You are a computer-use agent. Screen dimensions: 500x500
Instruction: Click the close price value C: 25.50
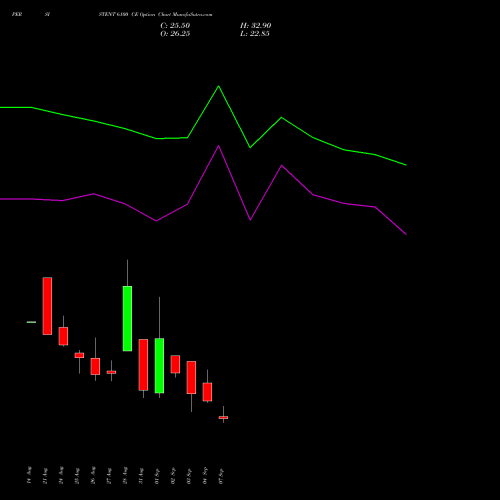click(x=175, y=26)
